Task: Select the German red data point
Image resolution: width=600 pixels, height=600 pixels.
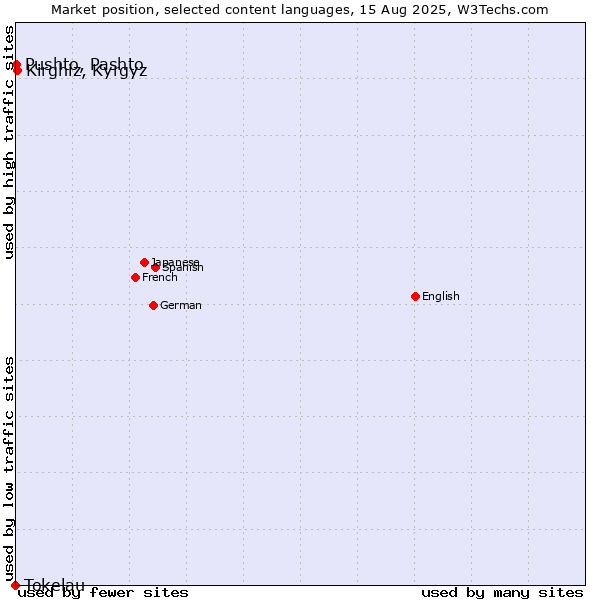Action: point(153,305)
